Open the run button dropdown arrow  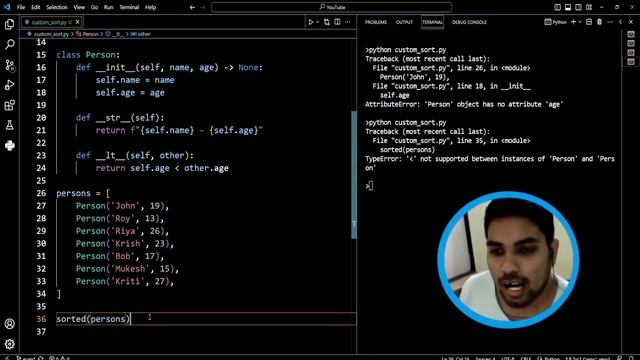(x=318, y=22)
